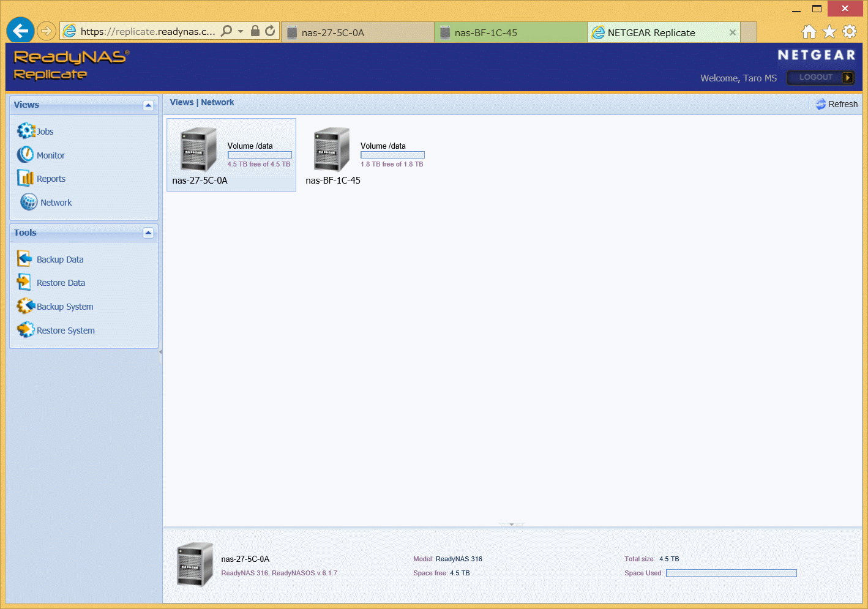Collapse the Tools panel
Image resolution: width=868 pixels, height=609 pixels.
pos(148,233)
